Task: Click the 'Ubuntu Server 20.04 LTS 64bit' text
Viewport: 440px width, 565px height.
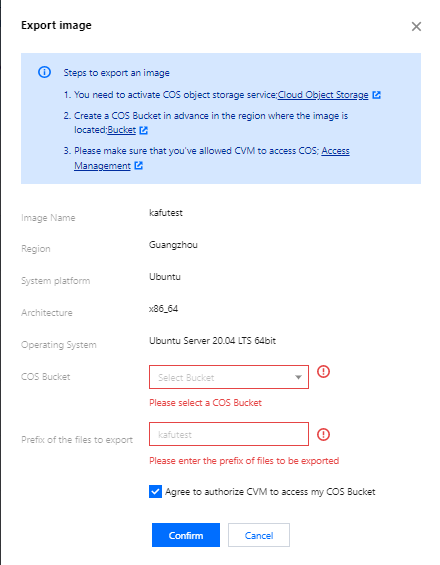Action: (x=213, y=341)
